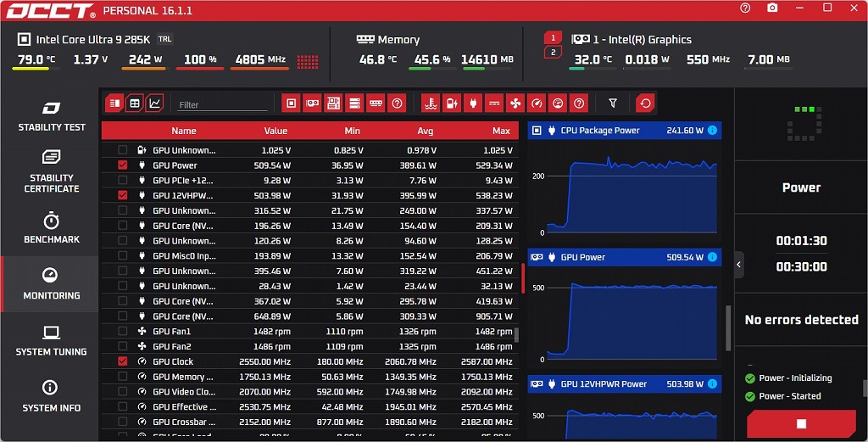Sort the table by the Avg column
The height and width of the screenshot is (442, 868).
pyautogui.click(x=426, y=131)
